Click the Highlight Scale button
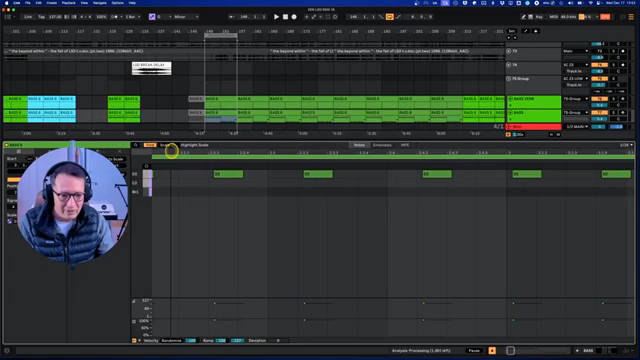640x360 pixels. 194,145
